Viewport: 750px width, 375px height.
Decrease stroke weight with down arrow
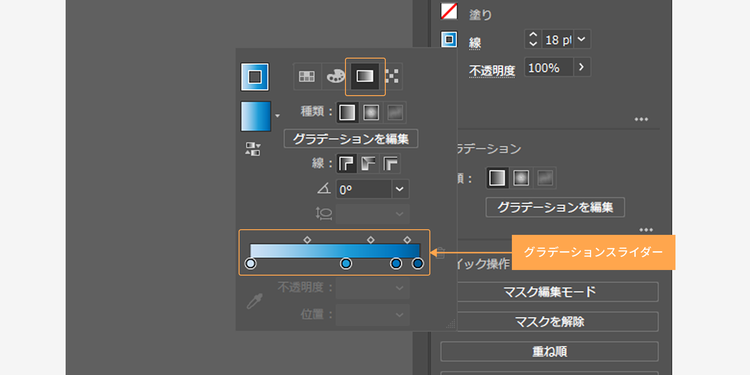[533, 44]
